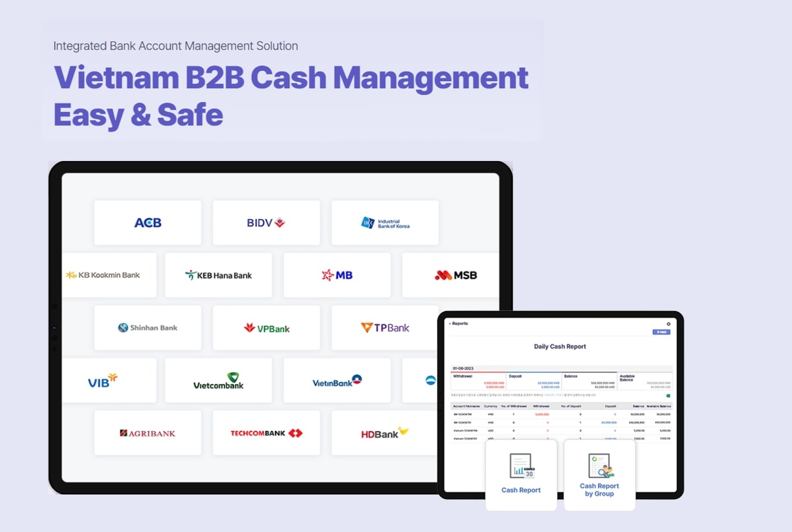Choose the Industrial Bank of Korea logo
This screenshot has height=532, width=792.
[x=385, y=222]
